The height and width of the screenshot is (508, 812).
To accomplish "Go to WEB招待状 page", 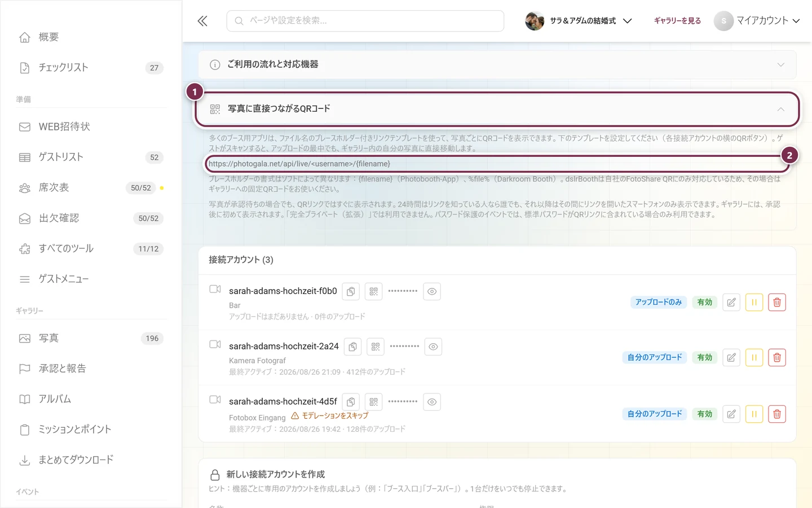I will pos(91,127).
